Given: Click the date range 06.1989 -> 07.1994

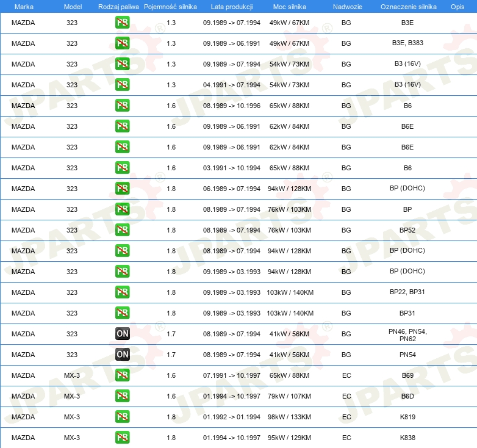Looking at the screenshot, I should click(x=232, y=189).
